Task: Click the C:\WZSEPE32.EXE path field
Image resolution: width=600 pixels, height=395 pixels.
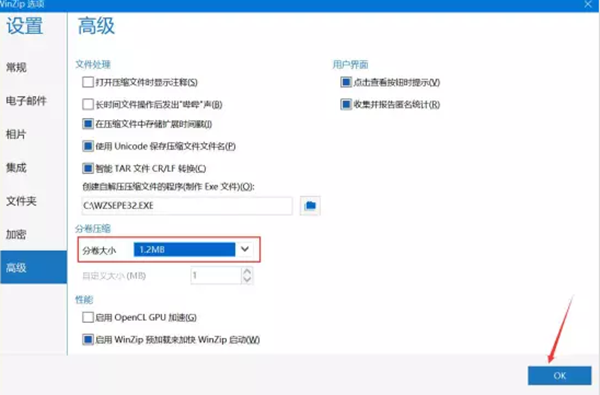Action: click(x=187, y=206)
